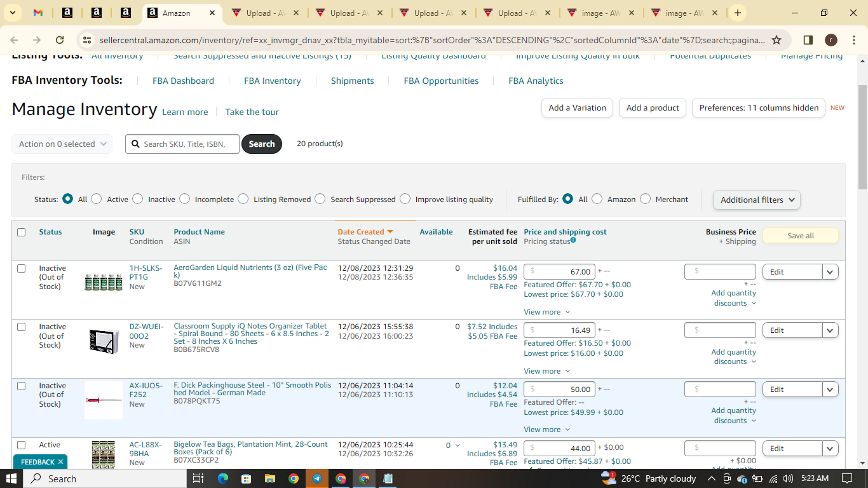868x488 pixels.
Task: Open the Chrome tab search dropdown
Action: (14, 13)
